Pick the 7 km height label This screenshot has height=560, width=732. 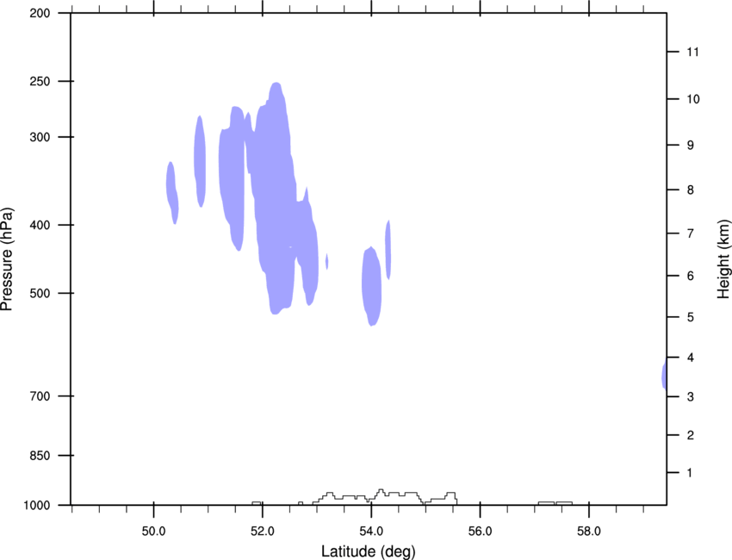(691, 233)
